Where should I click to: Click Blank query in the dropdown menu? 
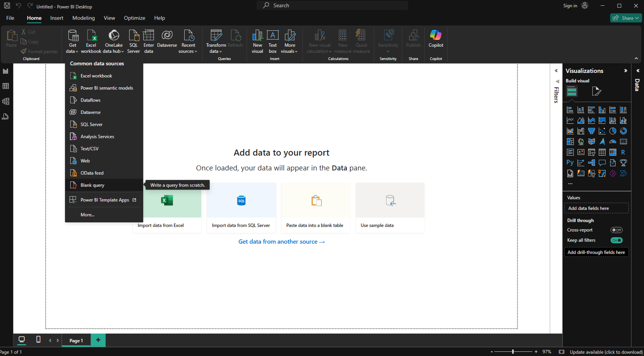tap(104, 185)
